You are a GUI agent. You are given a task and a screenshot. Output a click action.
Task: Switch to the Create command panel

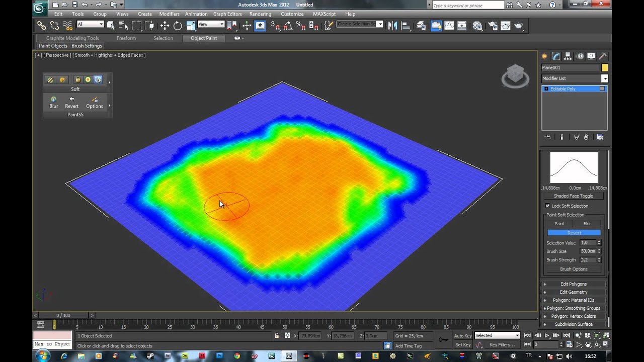(x=544, y=56)
